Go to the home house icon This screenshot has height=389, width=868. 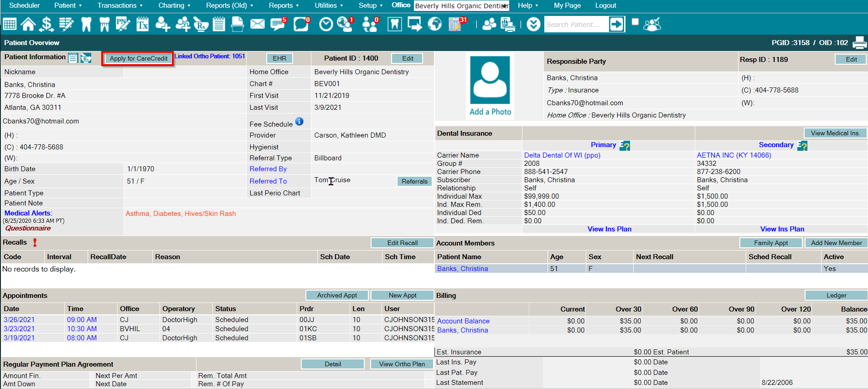tap(28, 24)
